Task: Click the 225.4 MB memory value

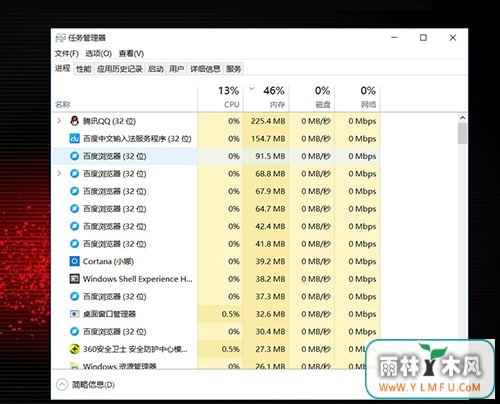Action: coord(268,121)
